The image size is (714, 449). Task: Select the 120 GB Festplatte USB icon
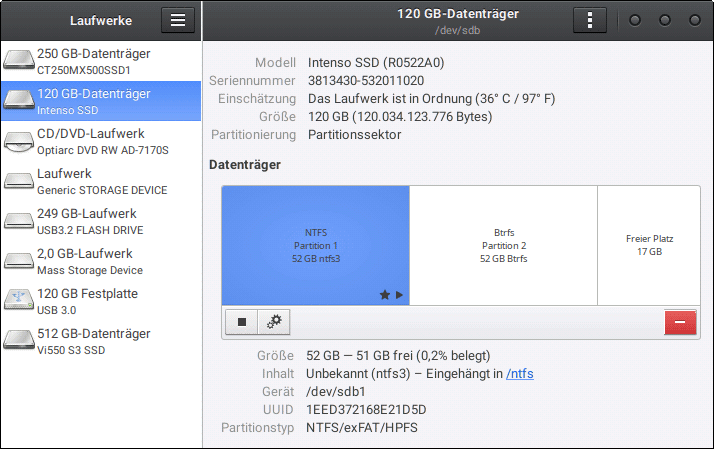[x=19, y=301]
